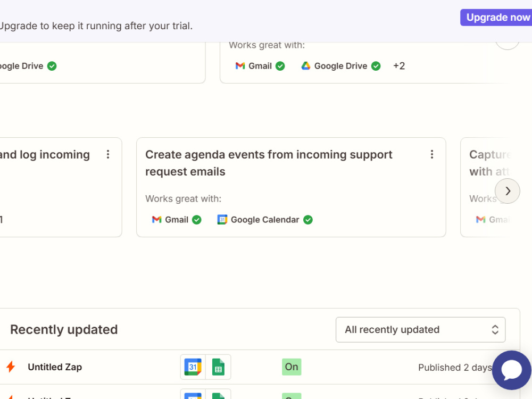The image size is (532, 399).
Task: Click the Google Sheets app icon in Untitled Zap row
Action: (218, 367)
